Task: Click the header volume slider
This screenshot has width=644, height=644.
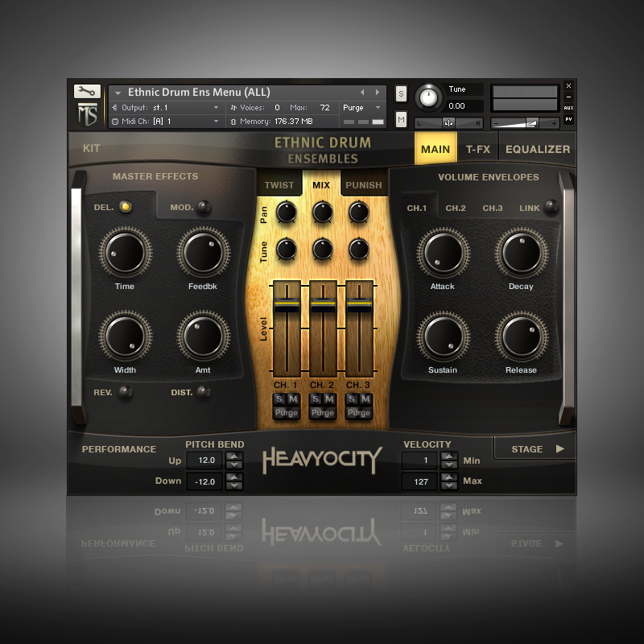Action: [x=526, y=123]
